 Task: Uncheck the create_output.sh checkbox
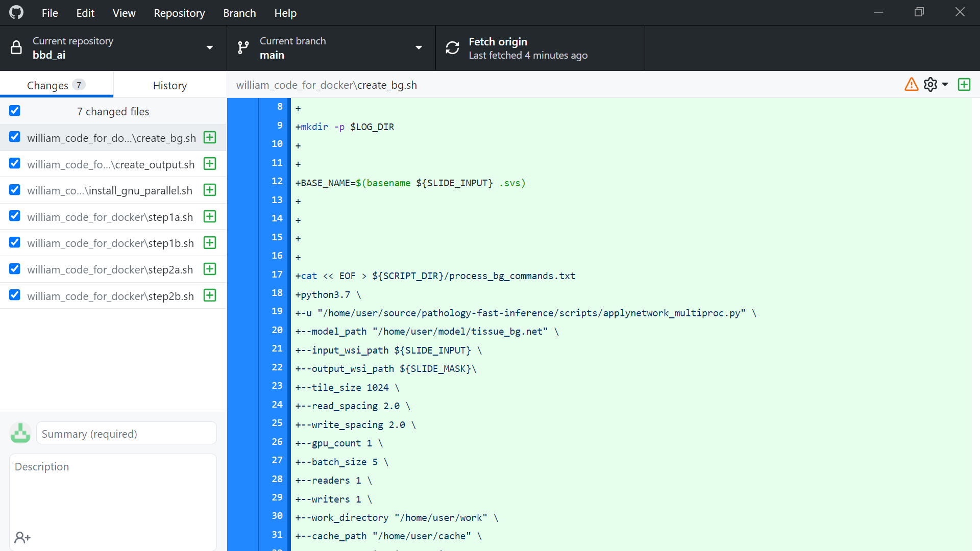[14, 163]
